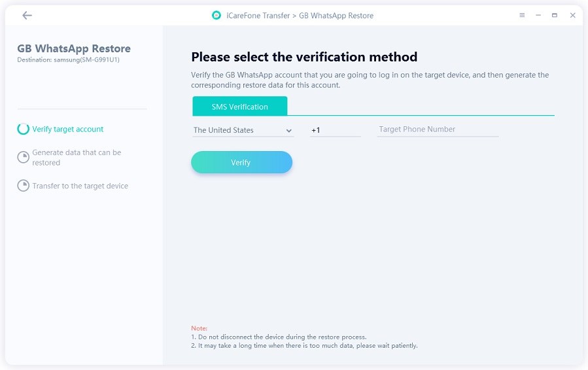
Task: Maximize the iCareFone window
Action: click(555, 16)
